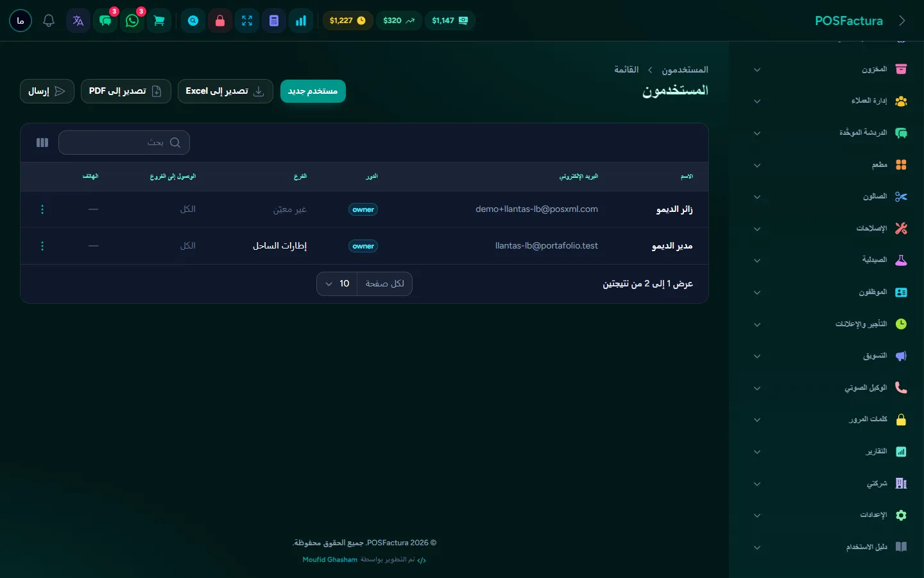The height and width of the screenshot is (578, 924).
Task: Open the bar chart icon in the top bar
Action: (x=301, y=21)
